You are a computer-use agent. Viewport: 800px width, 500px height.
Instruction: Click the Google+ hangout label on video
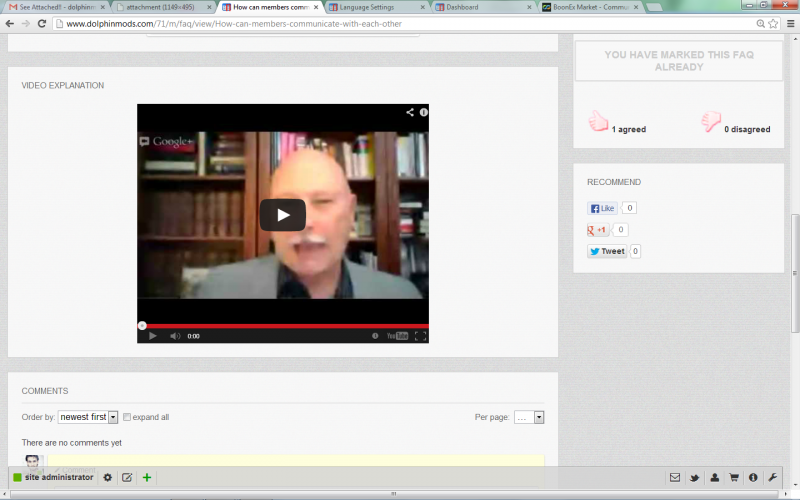166,141
